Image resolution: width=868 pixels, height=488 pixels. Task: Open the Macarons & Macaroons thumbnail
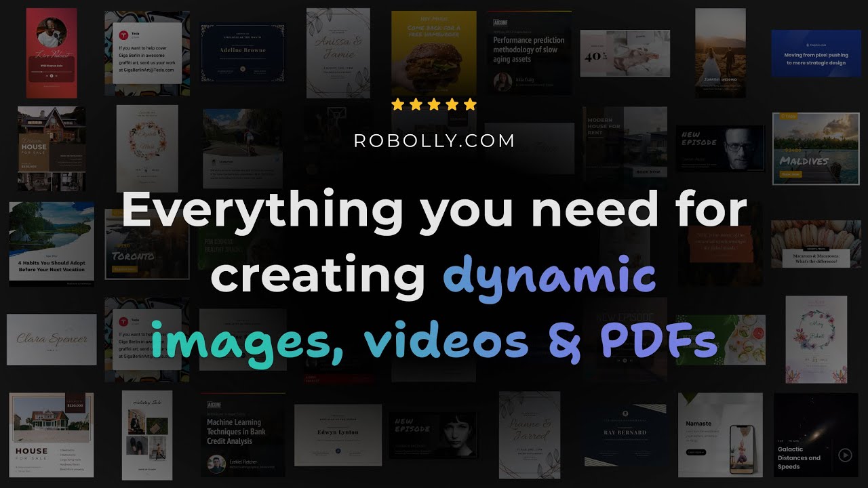pyautogui.click(x=816, y=243)
